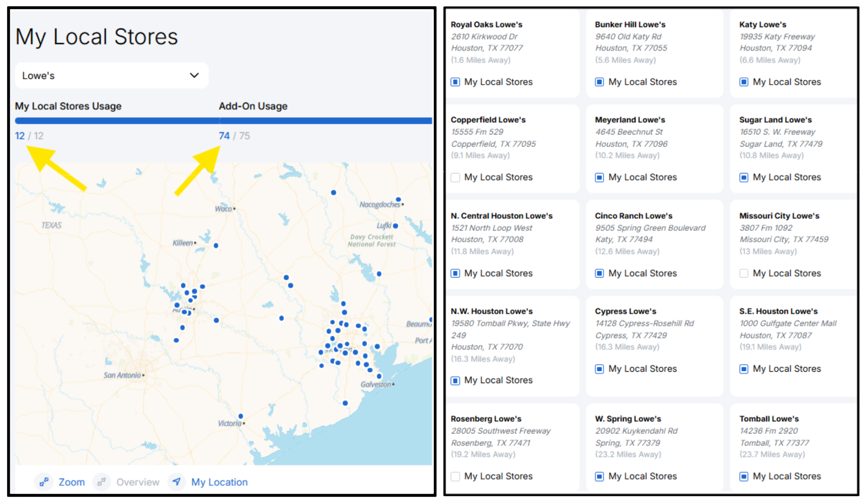The width and height of the screenshot is (866, 504).
Task: Click the blue store dot near Victoria
Action: pos(240,416)
